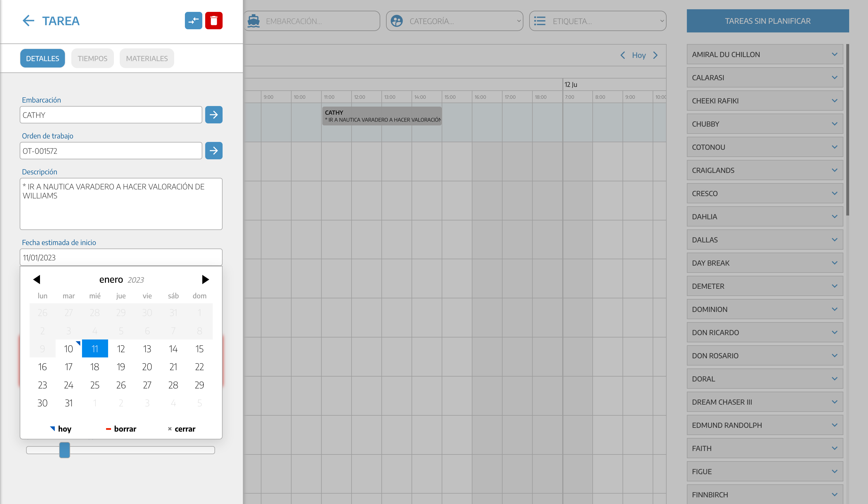The height and width of the screenshot is (504, 868).
Task: Click the borrar button in date picker
Action: [121, 429]
